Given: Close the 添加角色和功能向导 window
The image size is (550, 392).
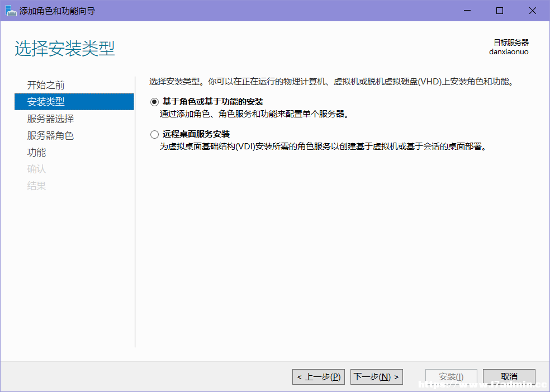Looking at the screenshot, I should coord(533,11).
